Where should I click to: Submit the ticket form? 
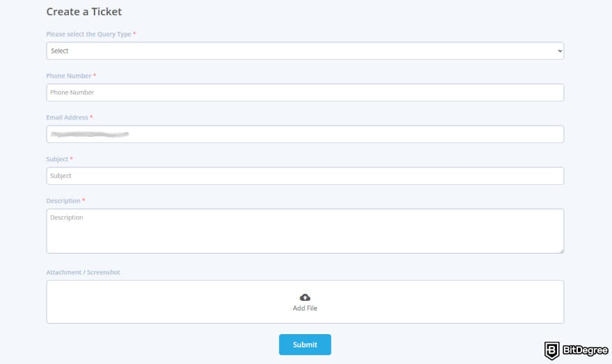(305, 345)
